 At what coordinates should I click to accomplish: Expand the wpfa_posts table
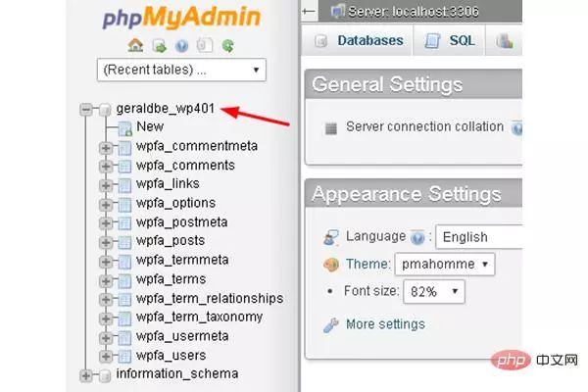pyautogui.click(x=106, y=242)
